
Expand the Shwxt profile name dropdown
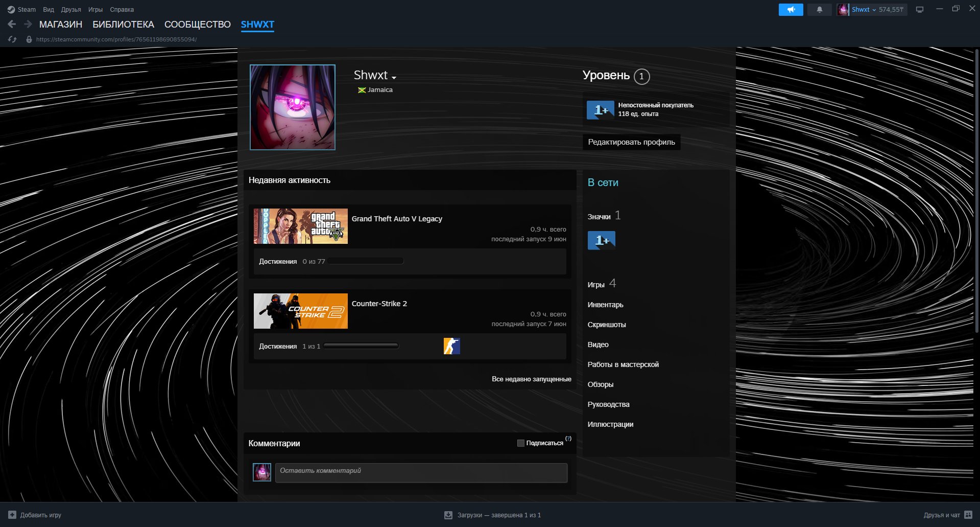click(x=394, y=77)
